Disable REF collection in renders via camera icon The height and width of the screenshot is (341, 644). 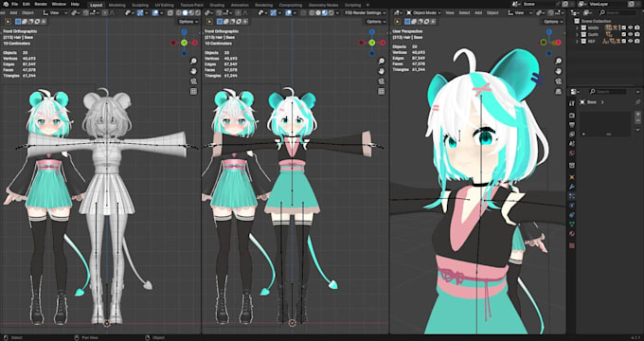637,42
